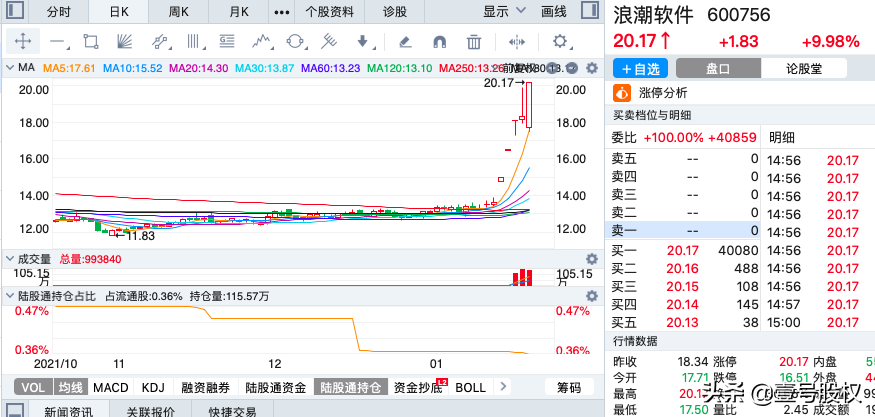Select the circle/arc drawing tool

pos(295,41)
